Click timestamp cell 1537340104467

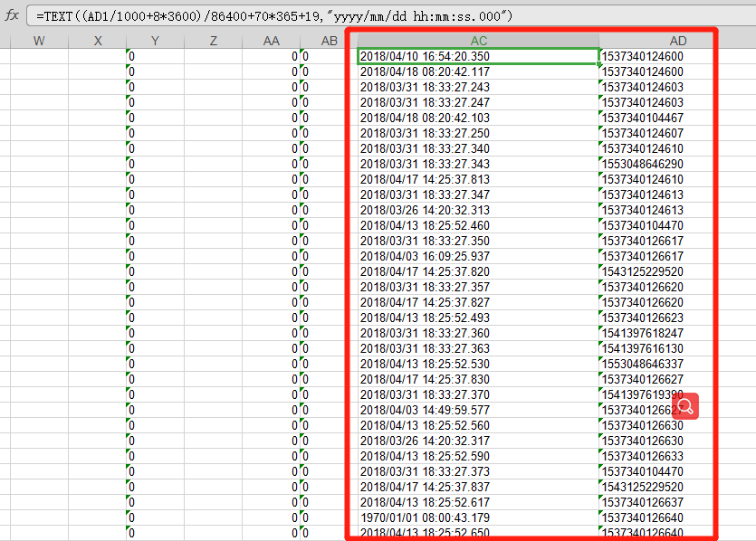click(677, 118)
